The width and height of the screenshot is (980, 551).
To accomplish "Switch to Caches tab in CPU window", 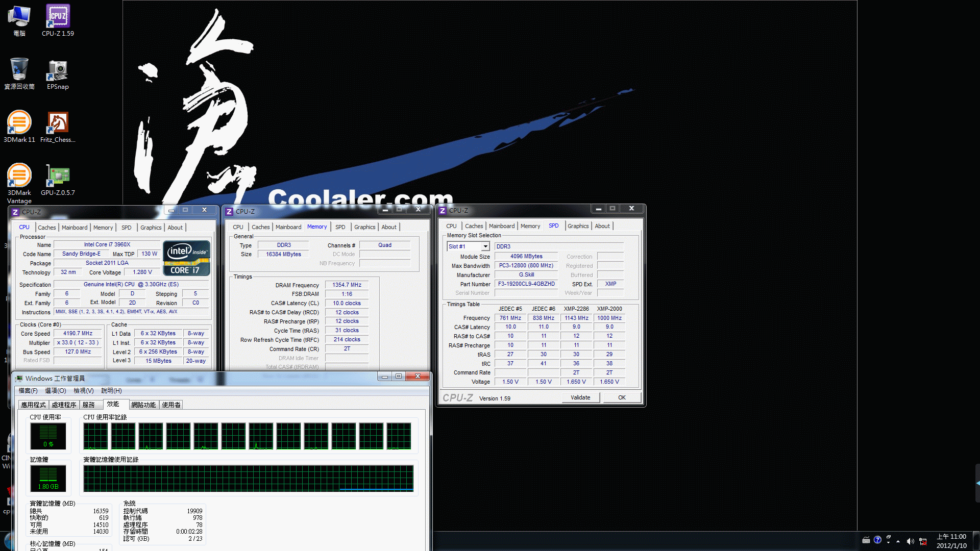I will 47,228.
